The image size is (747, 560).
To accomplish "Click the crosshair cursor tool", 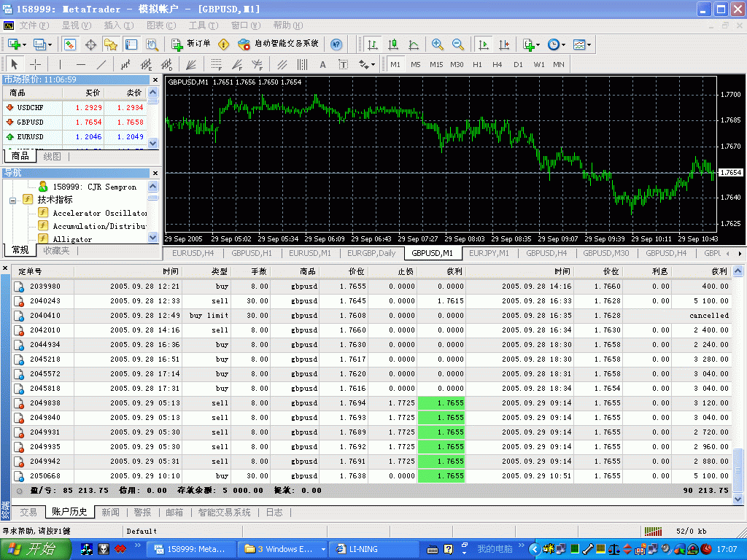I will 35,64.
